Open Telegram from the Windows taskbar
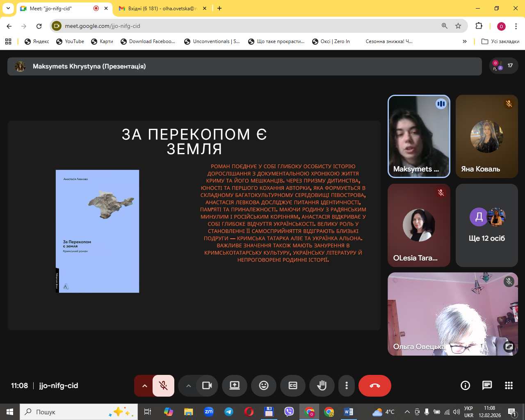 (229, 412)
